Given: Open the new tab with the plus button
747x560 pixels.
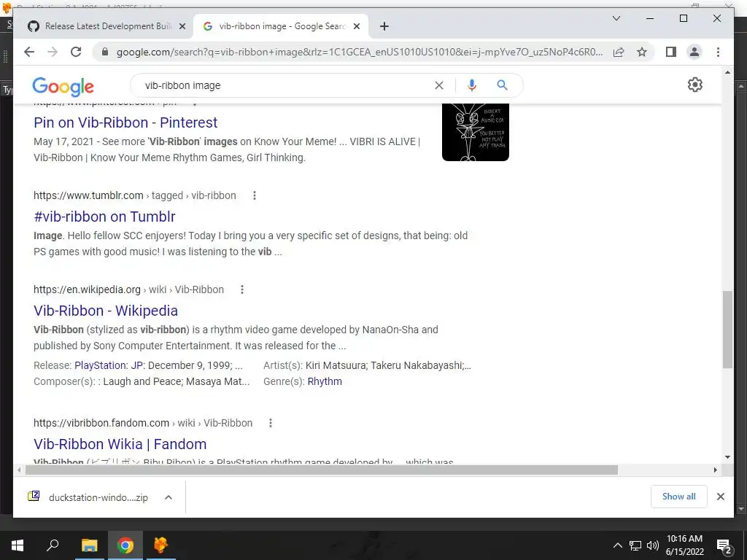Looking at the screenshot, I should coord(384,26).
